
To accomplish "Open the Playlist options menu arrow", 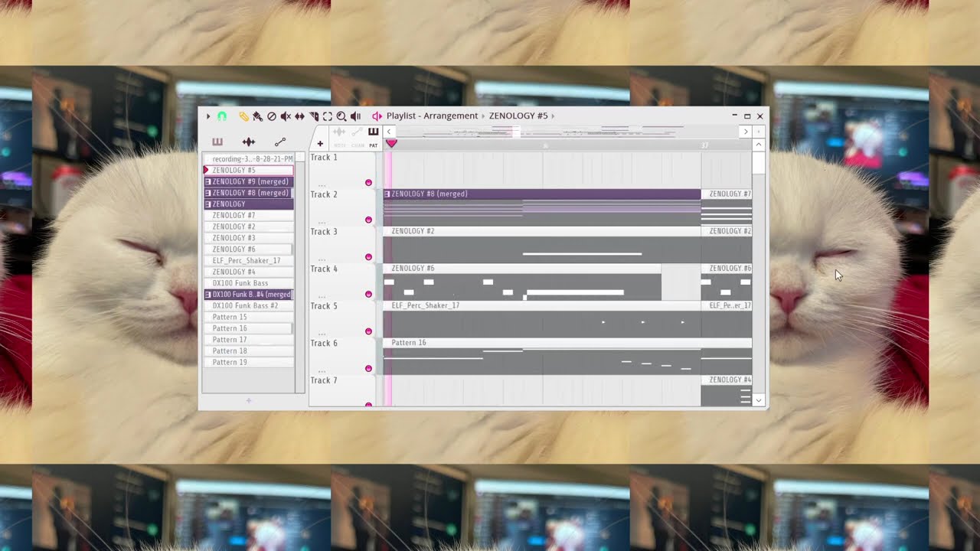I will coord(208,116).
